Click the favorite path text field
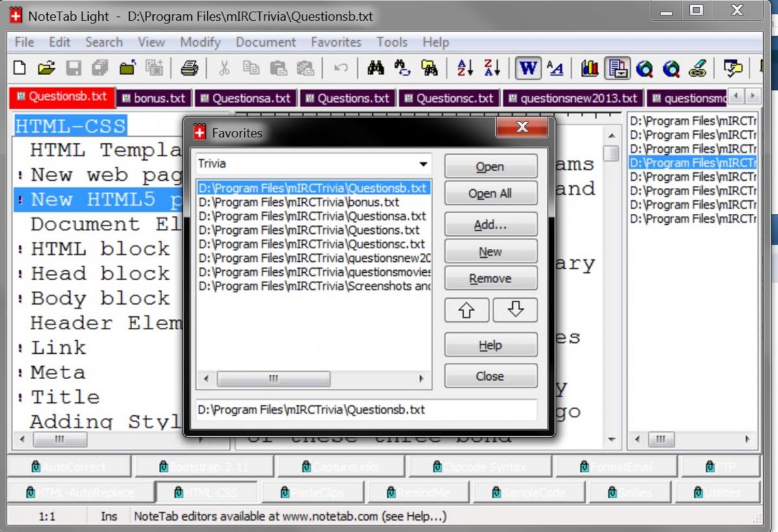 pos(366,410)
